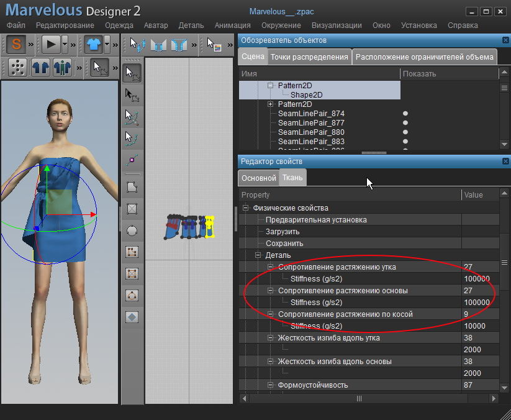511x420 pixels.
Task: Select the dotted arrangement points icon
Action: [x=19, y=66]
